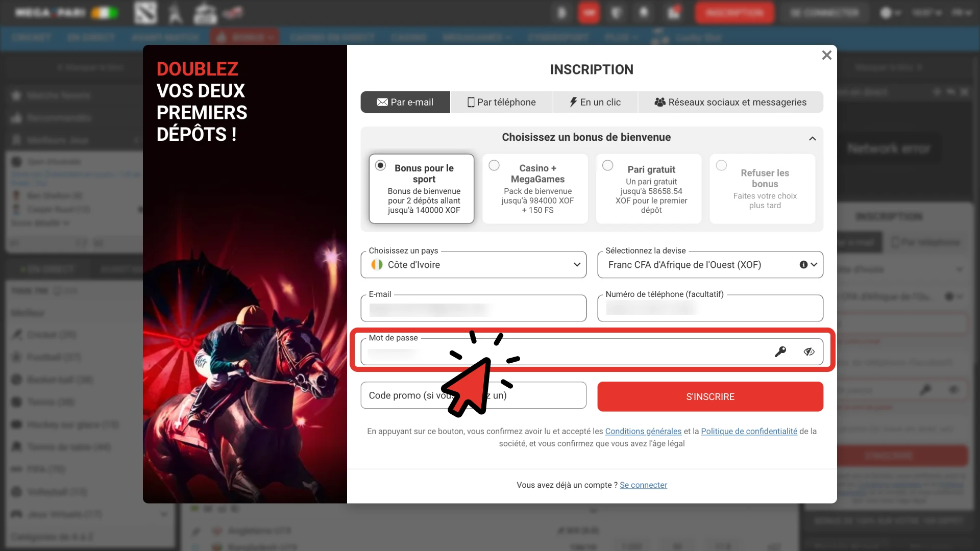Switch to the Par e-mail tab
This screenshot has height=551, width=980.
[x=405, y=102]
